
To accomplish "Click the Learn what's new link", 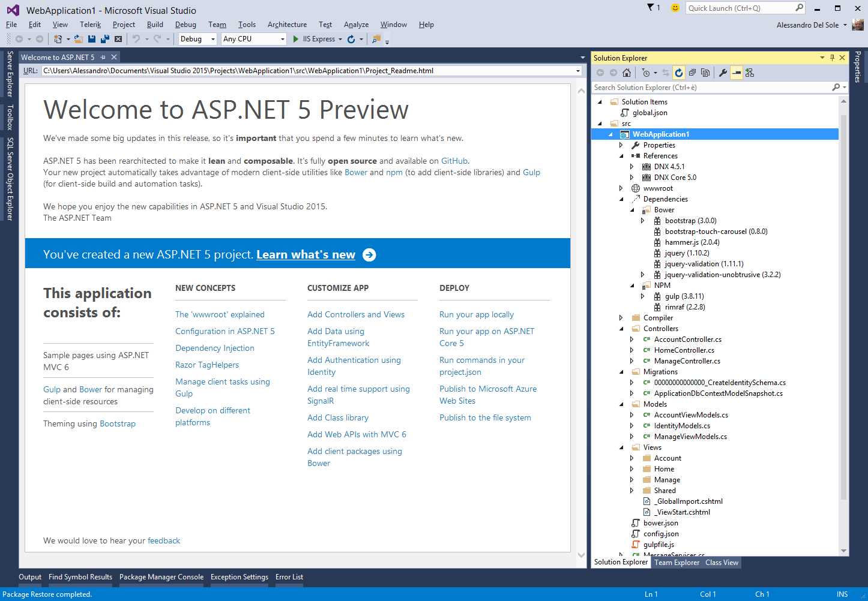I will click(x=306, y=254).
